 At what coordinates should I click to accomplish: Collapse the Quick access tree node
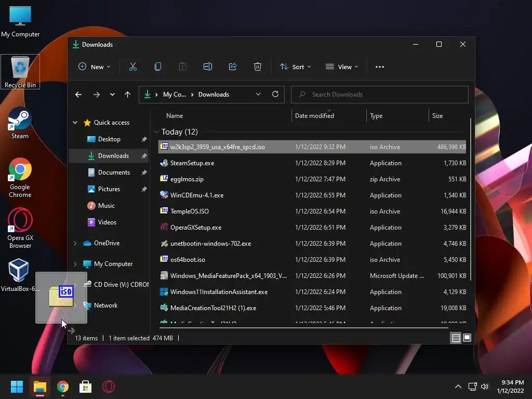click(75, 123)
